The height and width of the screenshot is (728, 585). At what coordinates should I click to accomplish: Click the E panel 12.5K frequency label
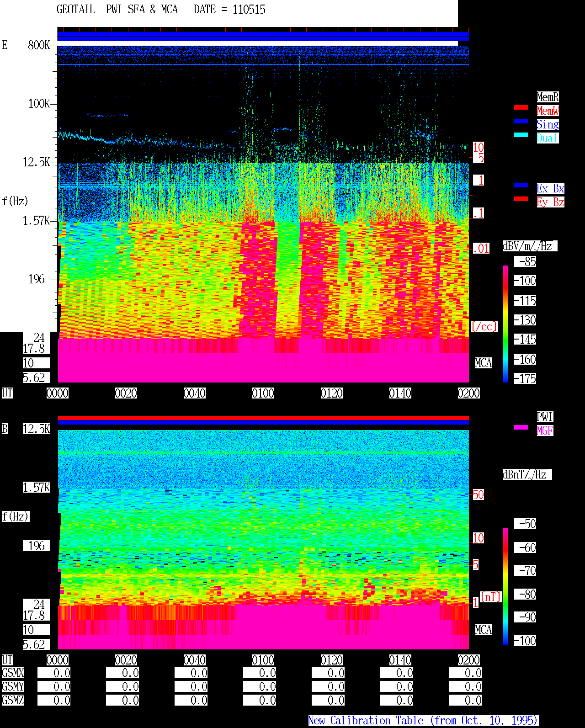pyautogui.click(x=37, y=162)
